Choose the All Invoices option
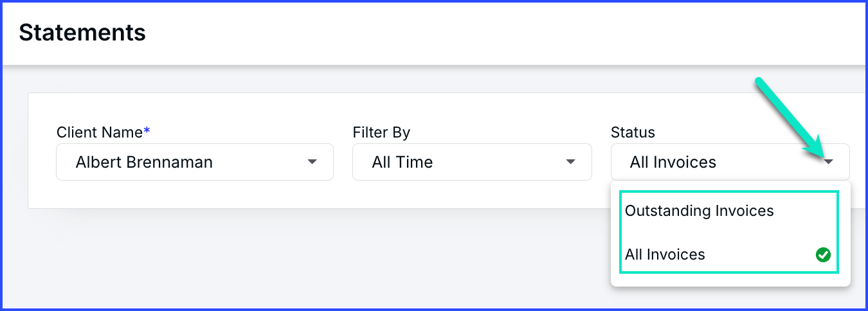 (x=730, y=254)
